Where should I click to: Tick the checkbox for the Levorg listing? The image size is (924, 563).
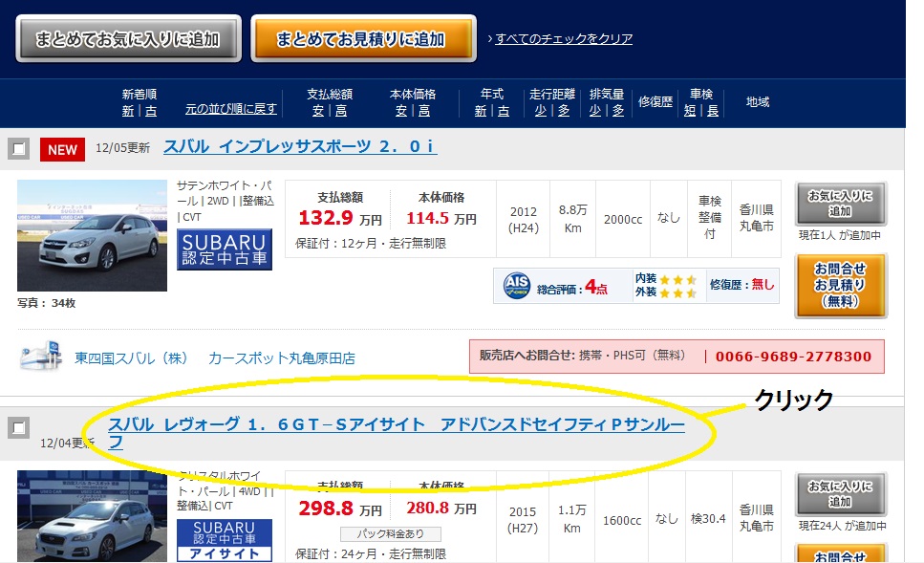point(19,428)
